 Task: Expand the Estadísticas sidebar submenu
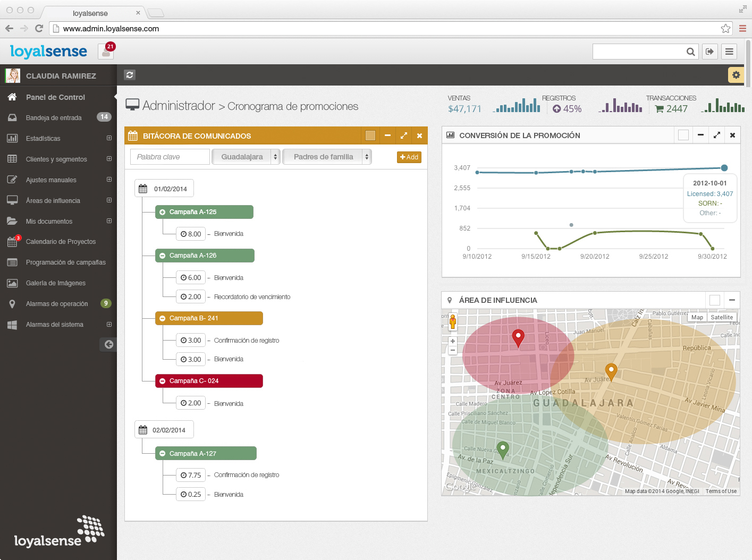[x=109, y=138]
